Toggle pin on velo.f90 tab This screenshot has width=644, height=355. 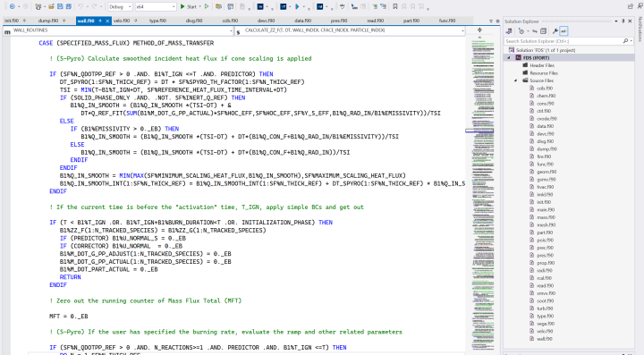click(136, 21)
